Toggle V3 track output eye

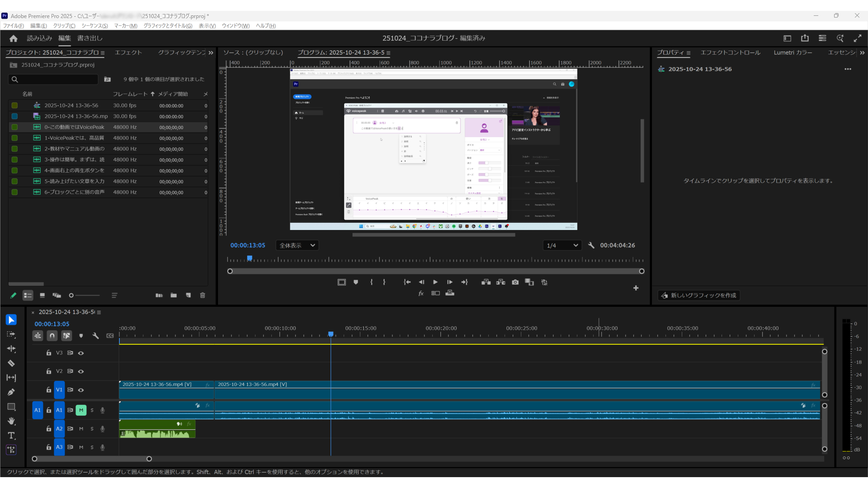click(81, 353)
